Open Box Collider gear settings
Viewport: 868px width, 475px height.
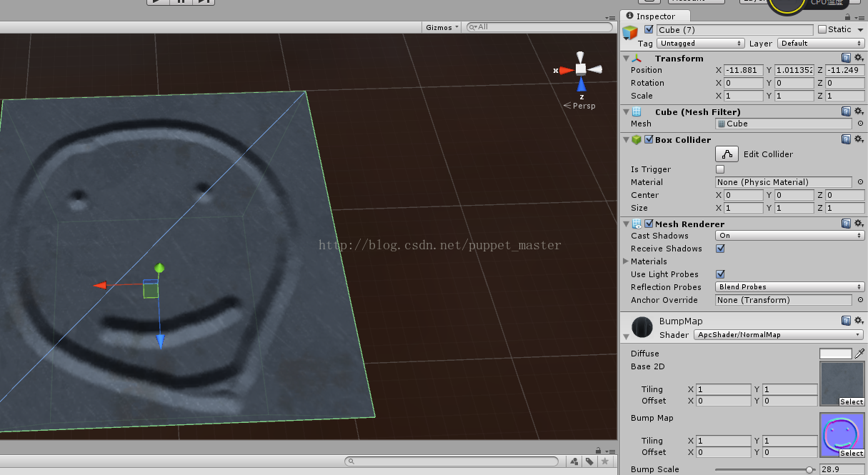(x=858, y=139)
